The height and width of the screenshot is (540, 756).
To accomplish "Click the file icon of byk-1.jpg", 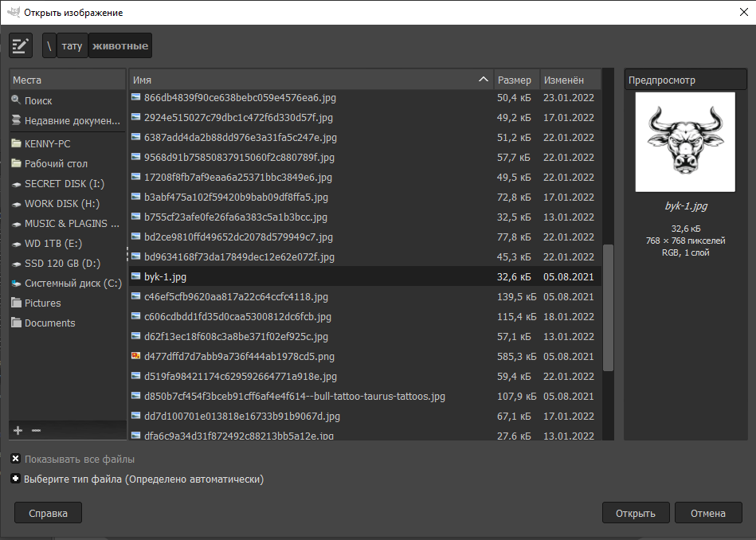I will pyautogui.click(x=136, y=276).
